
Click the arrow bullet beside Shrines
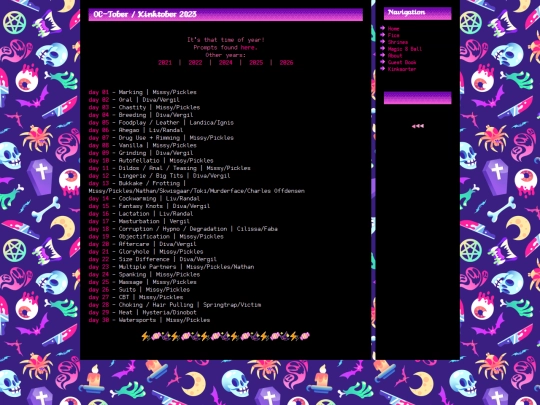click(382, 42)
